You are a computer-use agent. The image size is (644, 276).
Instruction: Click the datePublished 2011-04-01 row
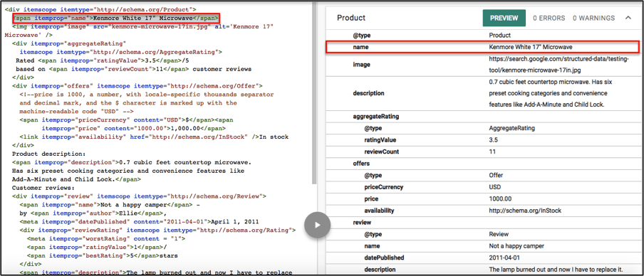point(482,258)
